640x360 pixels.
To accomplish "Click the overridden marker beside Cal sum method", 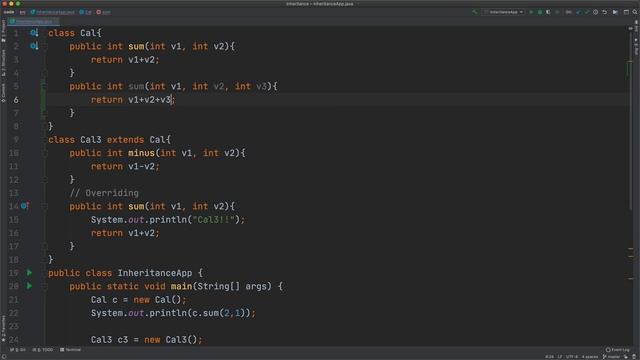I will click(34, 46).
